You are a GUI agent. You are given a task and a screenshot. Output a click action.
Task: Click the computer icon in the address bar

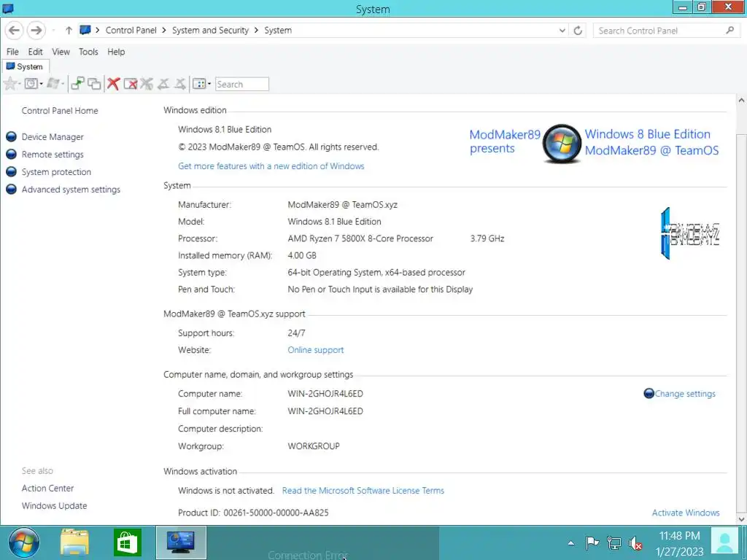point(85,30)
